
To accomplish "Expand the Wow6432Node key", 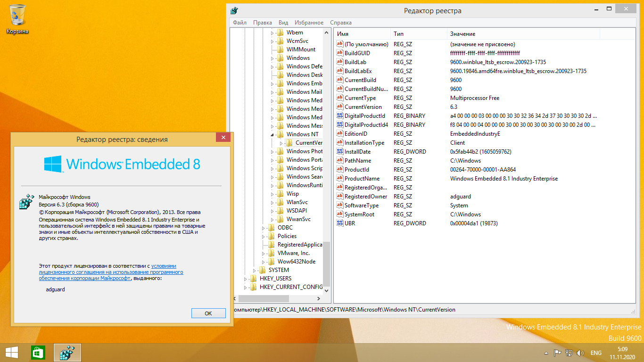I will click(263, 262).
